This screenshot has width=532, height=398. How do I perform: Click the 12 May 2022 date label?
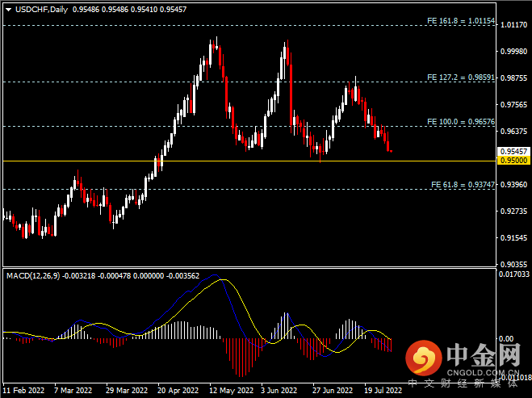tap(232, 391)
